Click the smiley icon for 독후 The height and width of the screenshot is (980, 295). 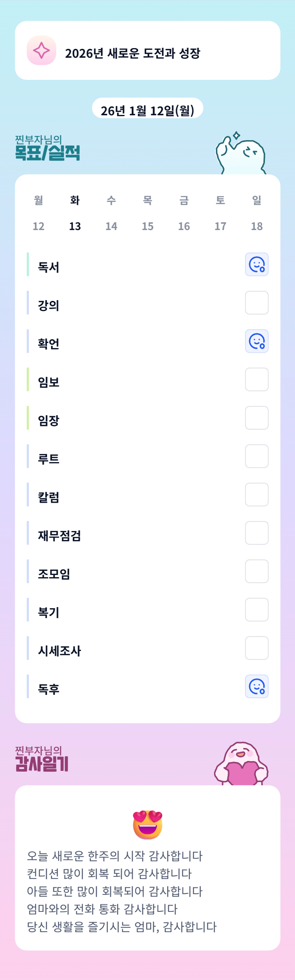[x=256, y=686]
